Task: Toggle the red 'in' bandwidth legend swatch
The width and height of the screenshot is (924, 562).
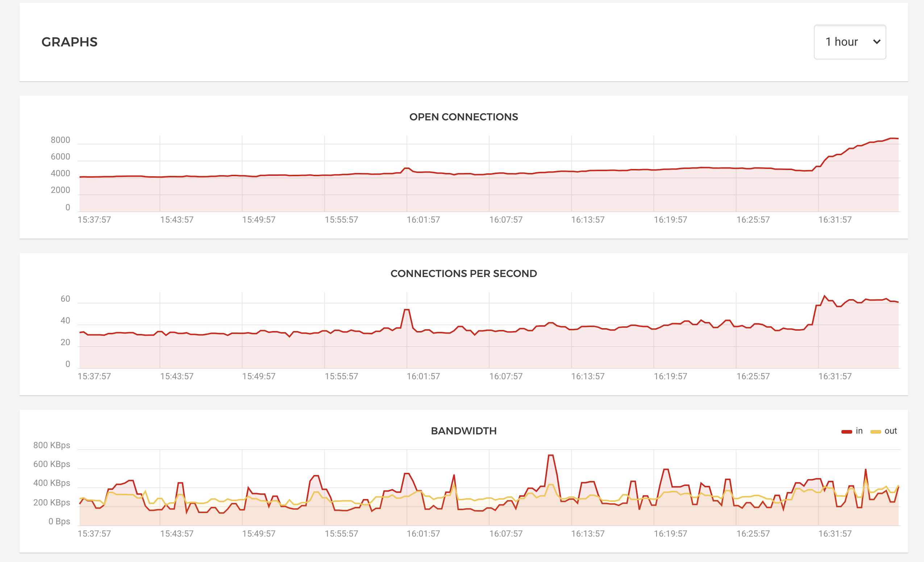Action: pos(846,431)
